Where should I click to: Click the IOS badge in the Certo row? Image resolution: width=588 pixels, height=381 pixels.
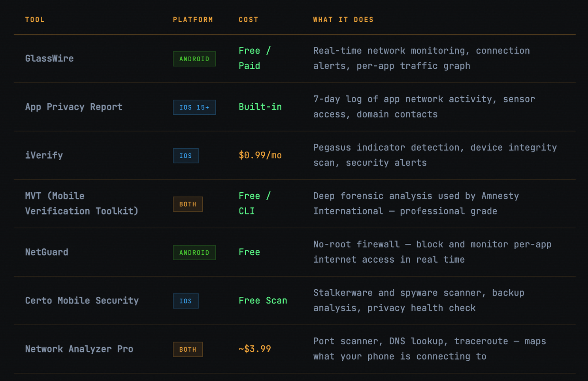[x=186, y=301]
